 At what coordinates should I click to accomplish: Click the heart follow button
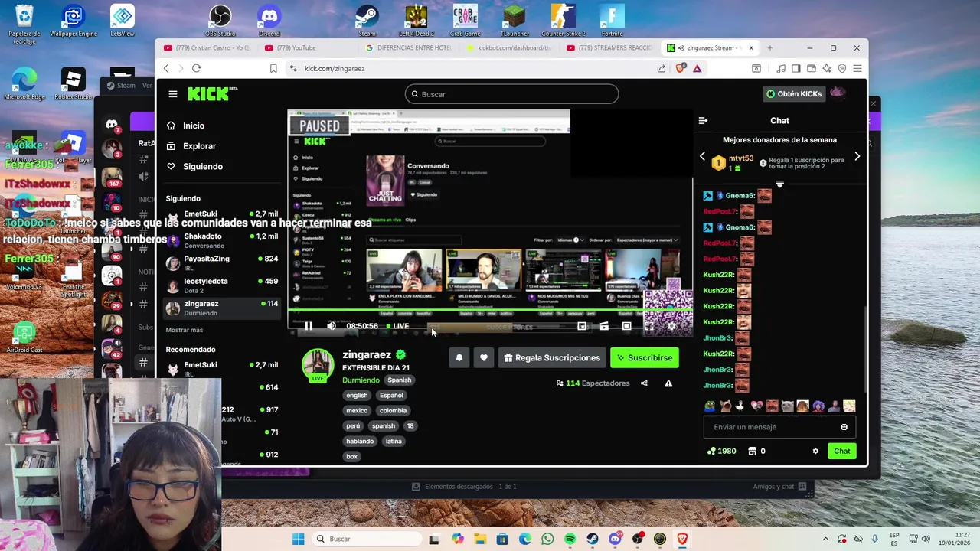(483, 357)
